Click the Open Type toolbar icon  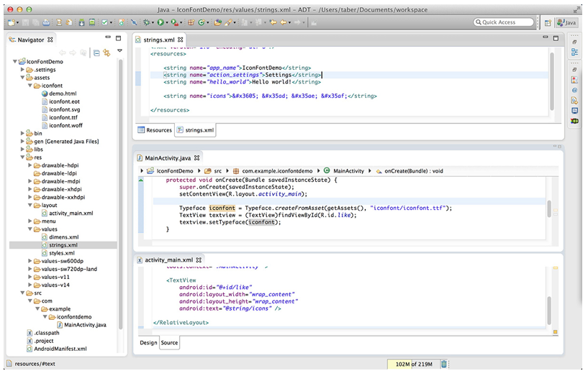tap(217, 23)
